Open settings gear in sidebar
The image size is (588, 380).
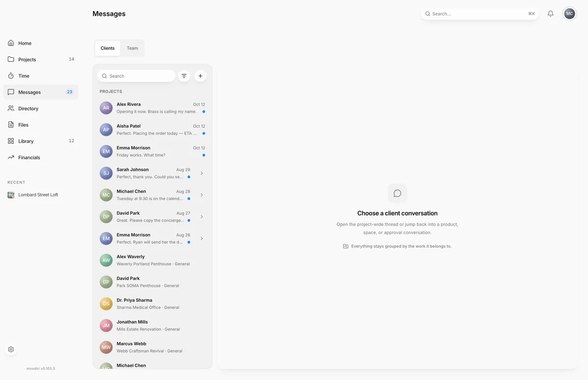point(11,350)
